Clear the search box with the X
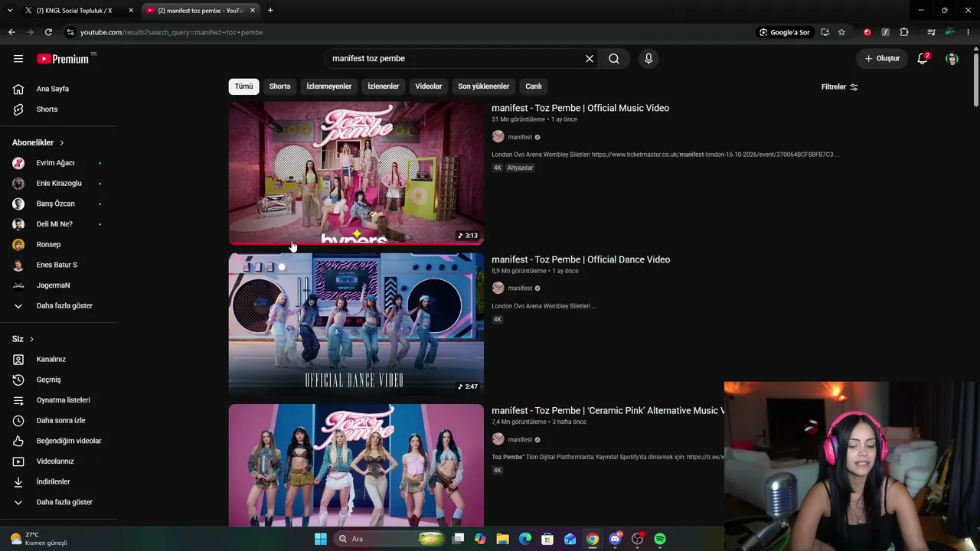The image size is (980, 551). click(x=590, y=59)
